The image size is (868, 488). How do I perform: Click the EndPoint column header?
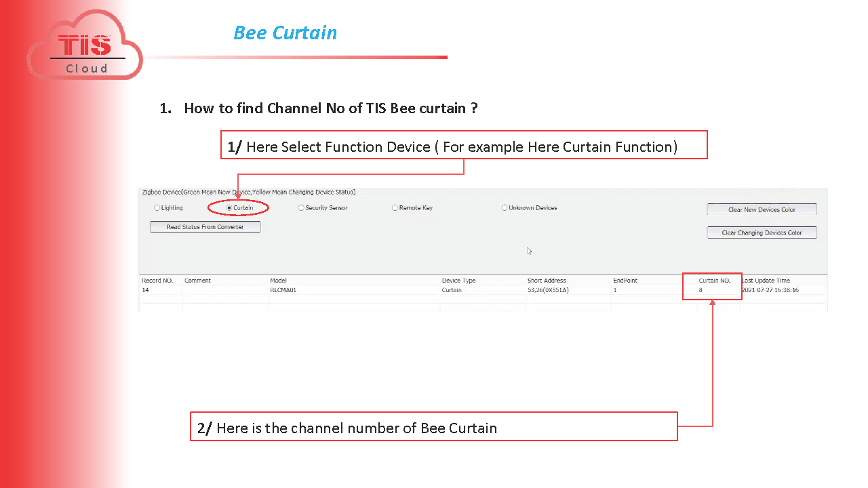click(625, 281)
